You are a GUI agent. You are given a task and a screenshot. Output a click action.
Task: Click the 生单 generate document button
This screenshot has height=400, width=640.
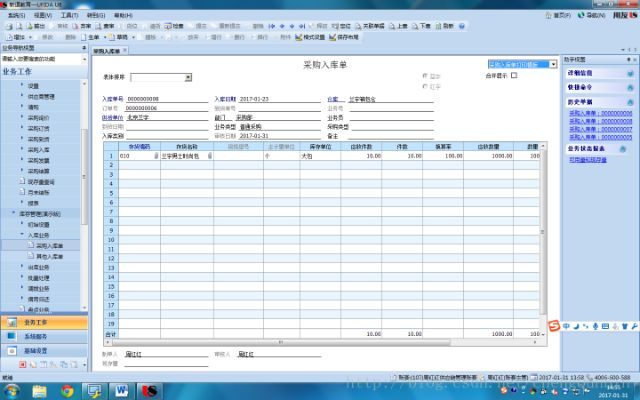[90, 37]
